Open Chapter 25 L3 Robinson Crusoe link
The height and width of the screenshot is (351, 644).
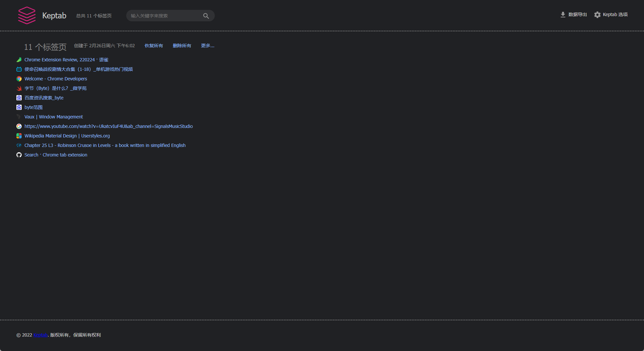[105, 145]
